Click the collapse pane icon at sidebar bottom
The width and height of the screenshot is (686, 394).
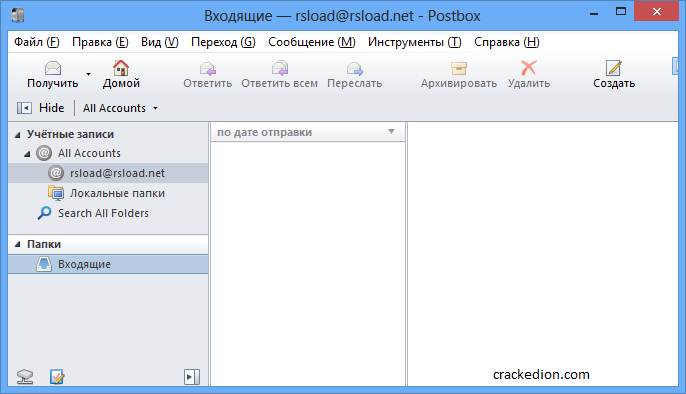point(192,377)
